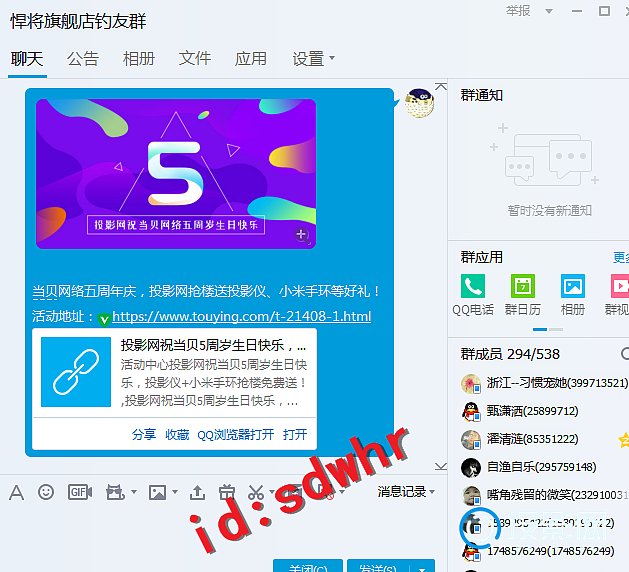Open the font settings 'A' icon

click(16, 492)
